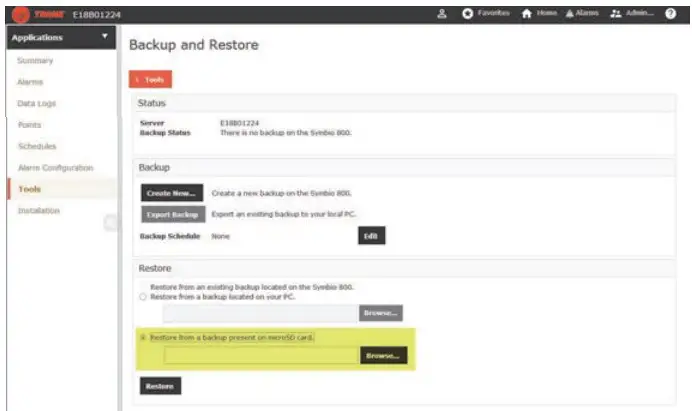This screenshot has height=411, width=692.
Task: Click 'Export an existing backup to your local PC' text
Action: [x=283, y=214]
